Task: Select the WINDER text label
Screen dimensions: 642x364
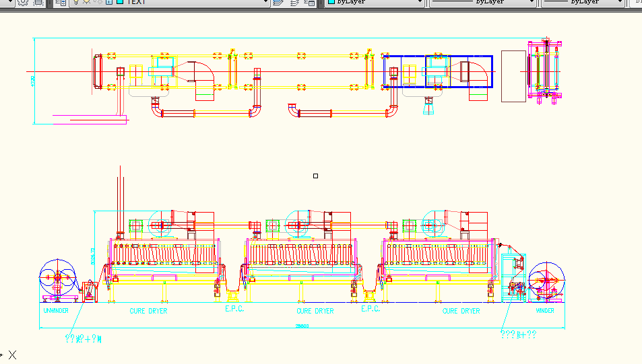Action: point(545,311)
